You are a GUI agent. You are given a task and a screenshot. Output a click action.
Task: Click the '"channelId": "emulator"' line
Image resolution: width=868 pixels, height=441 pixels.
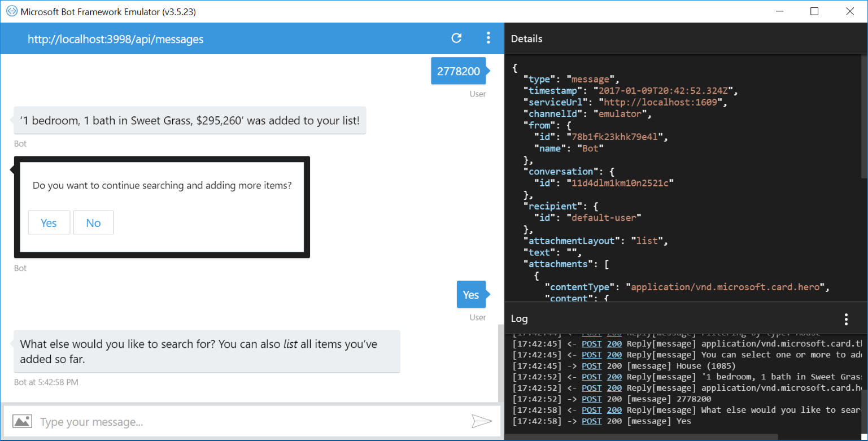(587, 113)
